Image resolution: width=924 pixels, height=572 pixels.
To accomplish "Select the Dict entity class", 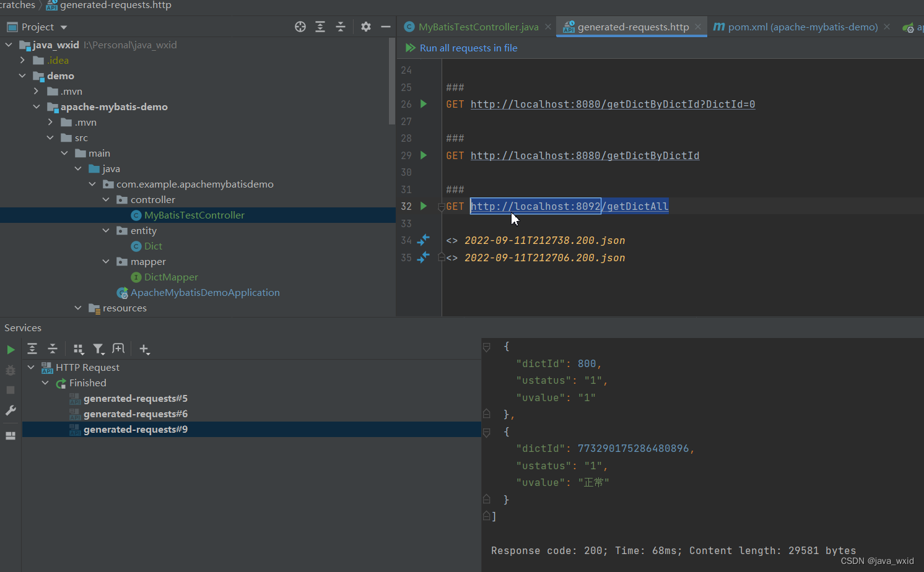I will (x=153, y=246).
